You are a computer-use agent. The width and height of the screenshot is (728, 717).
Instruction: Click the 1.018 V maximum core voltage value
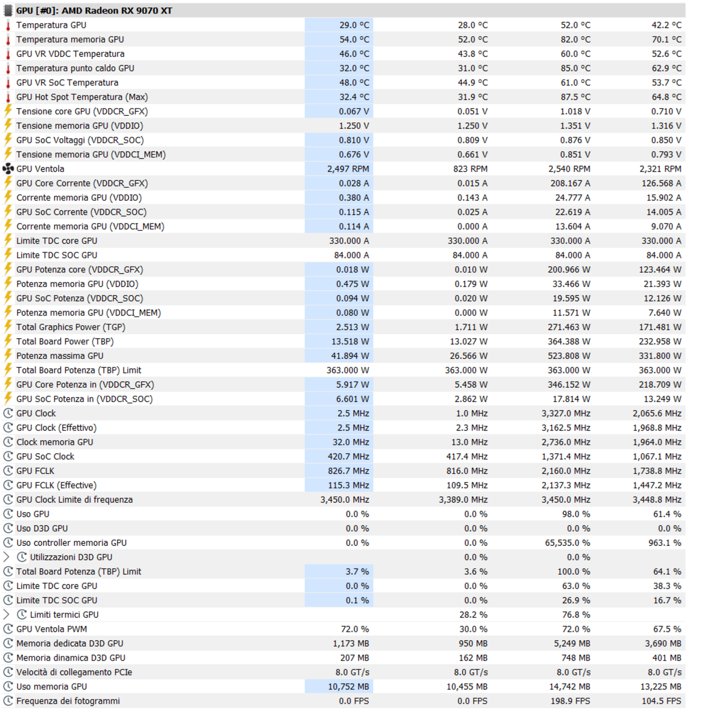pyautogui.click(x=576, y=111)
